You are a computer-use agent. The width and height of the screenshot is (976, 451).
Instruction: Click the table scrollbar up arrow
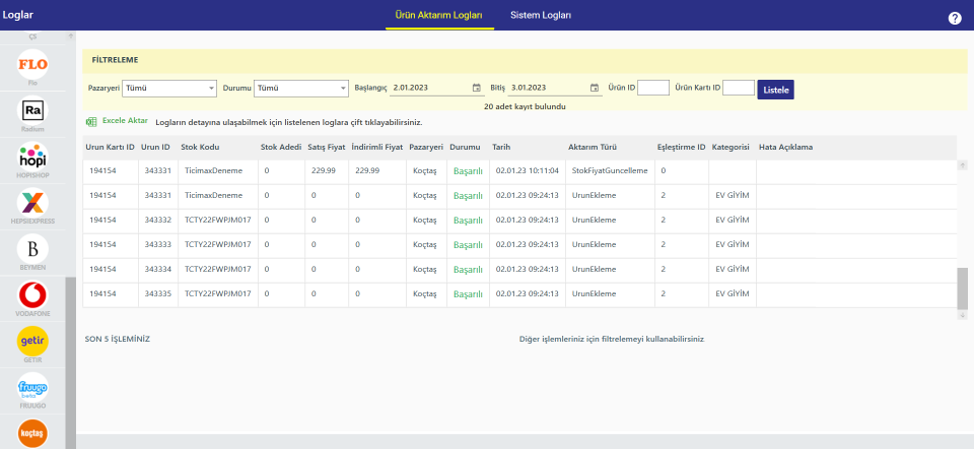click(963, 165)
